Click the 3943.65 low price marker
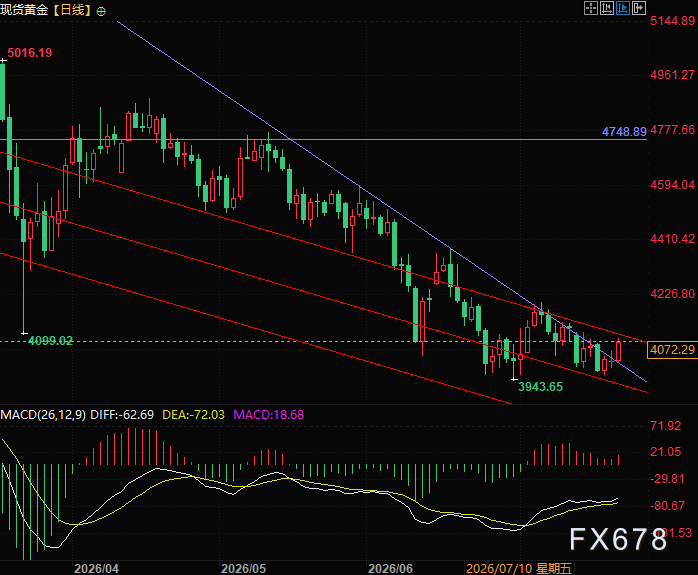Screen dimensions: 698x575 540,387
